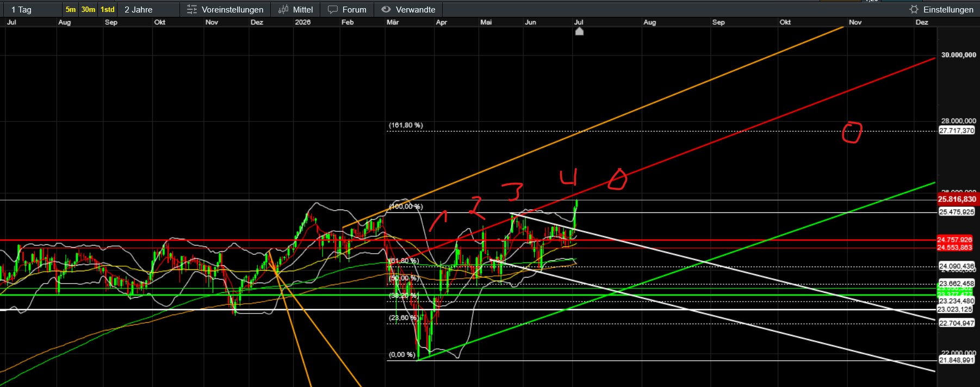The width and height of the screenshot is (980, 387).
Task: Click the (38,20 %) Fibonacci label
Action: point(404,296)
